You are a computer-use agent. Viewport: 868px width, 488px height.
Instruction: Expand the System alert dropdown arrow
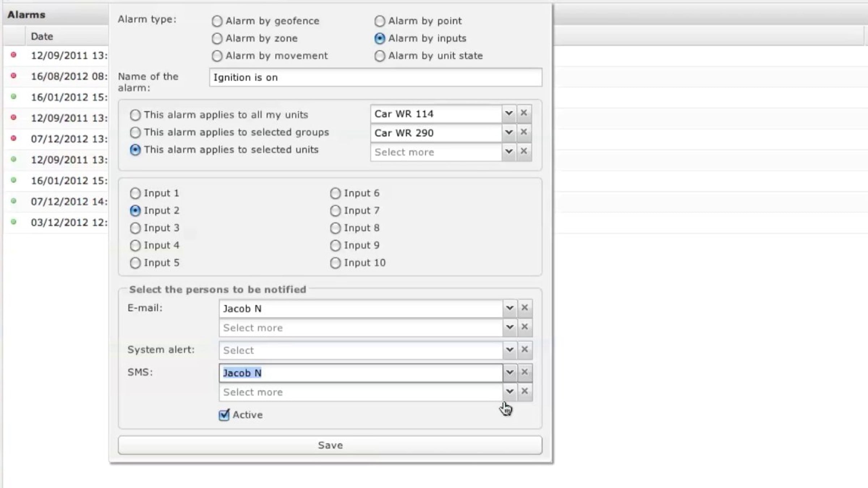click(x=510, y=350)
